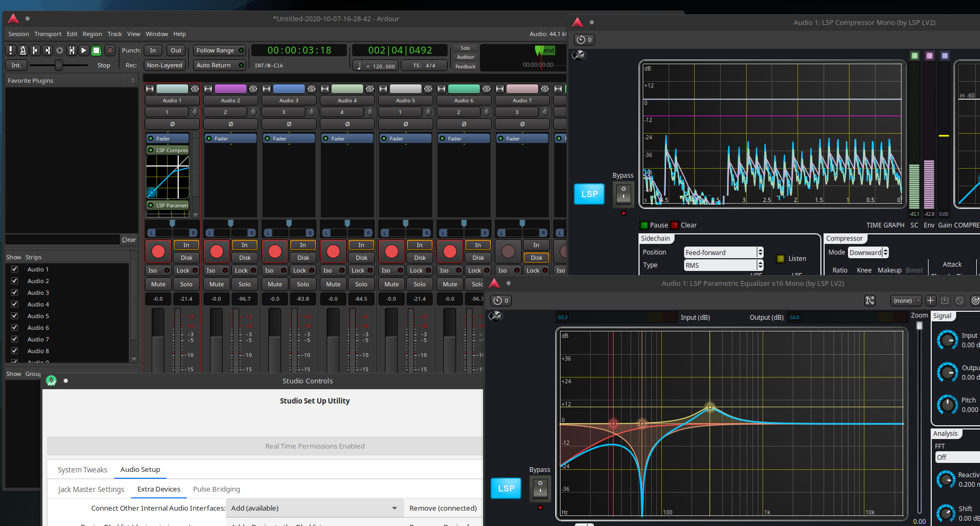Click the global record button in transport
The height and width of the screenshot is (526, 980).
tap(110, 50)
